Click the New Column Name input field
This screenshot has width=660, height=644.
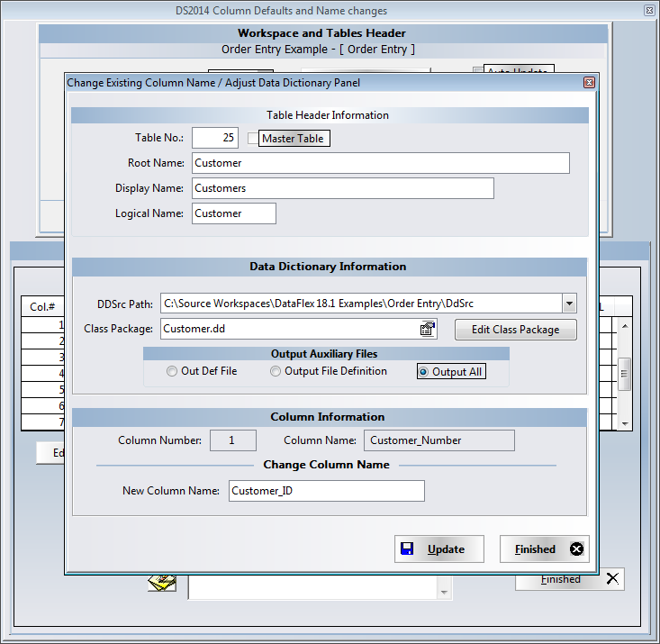click(326, 491)
